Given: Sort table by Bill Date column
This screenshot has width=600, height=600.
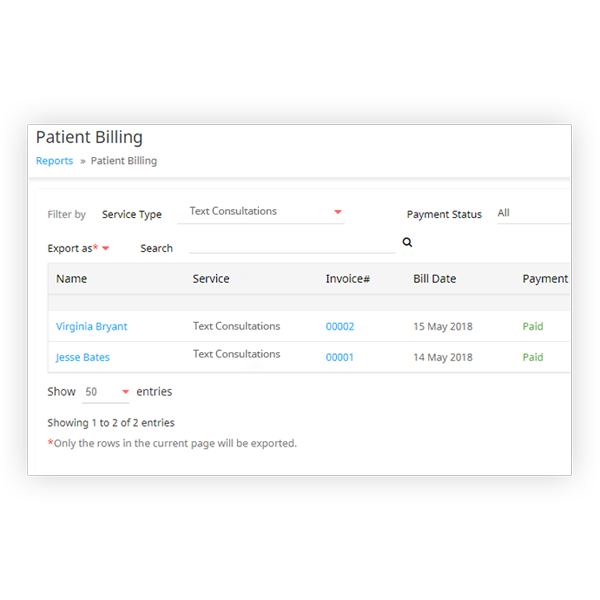Looking at the screenshot, I should (x=435, y=279).
